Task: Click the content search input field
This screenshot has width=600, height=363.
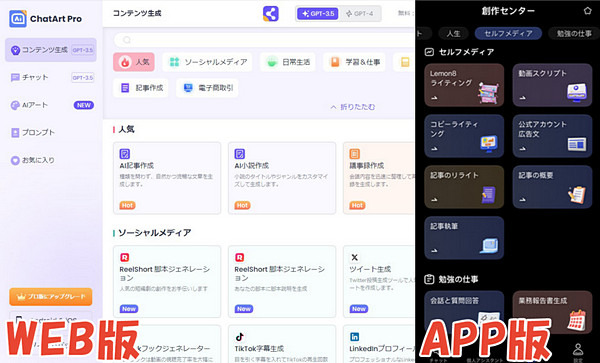Action: [264, 40]
